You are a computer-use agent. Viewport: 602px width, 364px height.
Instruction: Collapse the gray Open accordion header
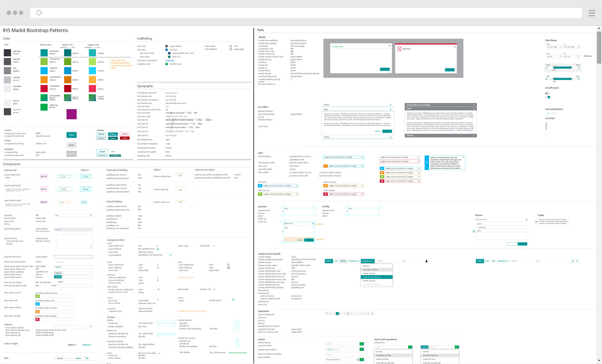pos(441,108)
